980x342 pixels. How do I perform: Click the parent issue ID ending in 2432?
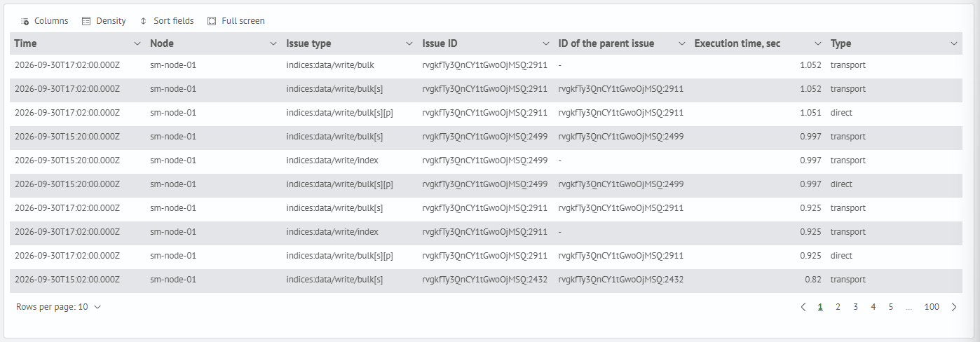[621, 280]
